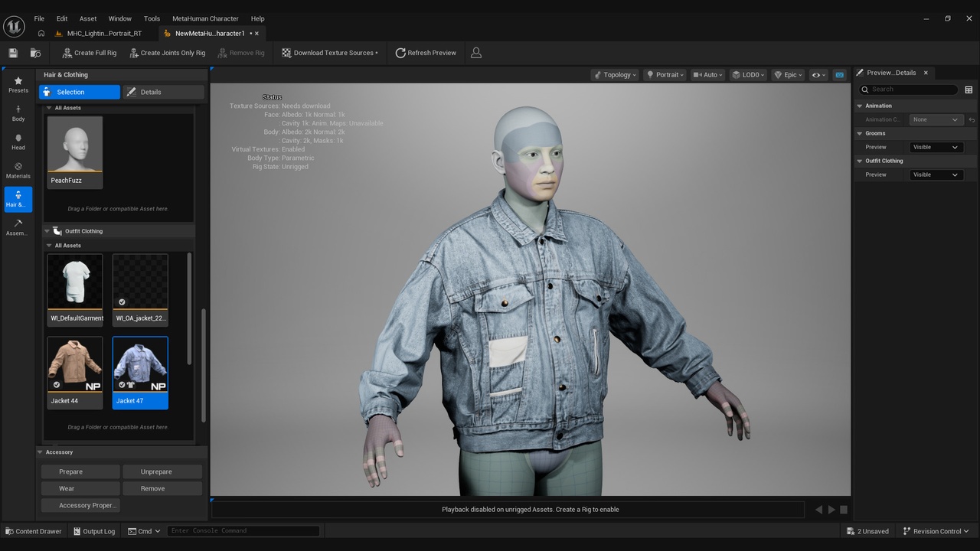This screenshot has width=980, height=551.
Task: Open the Presets panel in sidebar
Action: pyautogui.click(x=18, y=85)
